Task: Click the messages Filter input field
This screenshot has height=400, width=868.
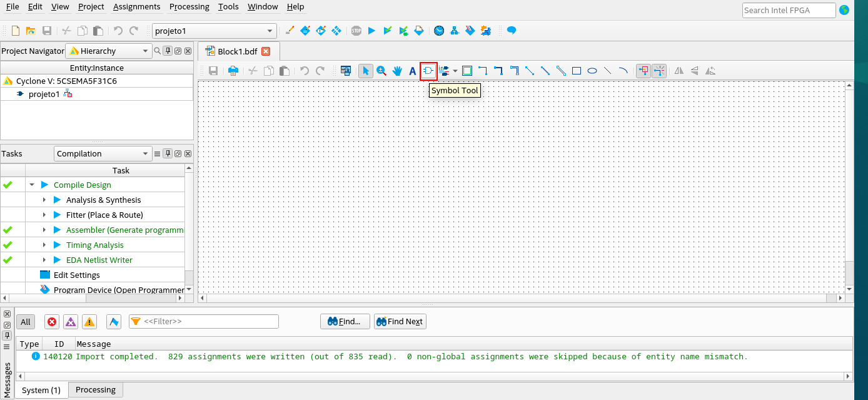Action: [x=204, y=321]
